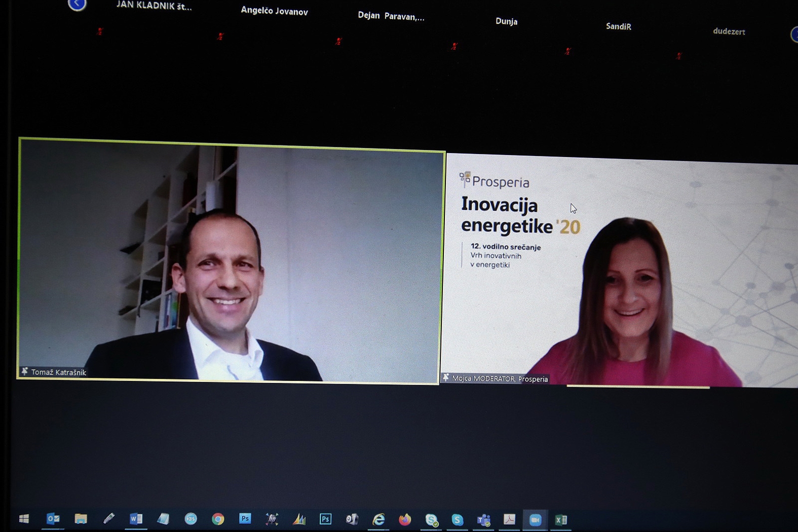The width and height of the screenshot is (798, 532).
Task: Open the dark Photoshop taskbar icon
Action: tap(325, 519)
